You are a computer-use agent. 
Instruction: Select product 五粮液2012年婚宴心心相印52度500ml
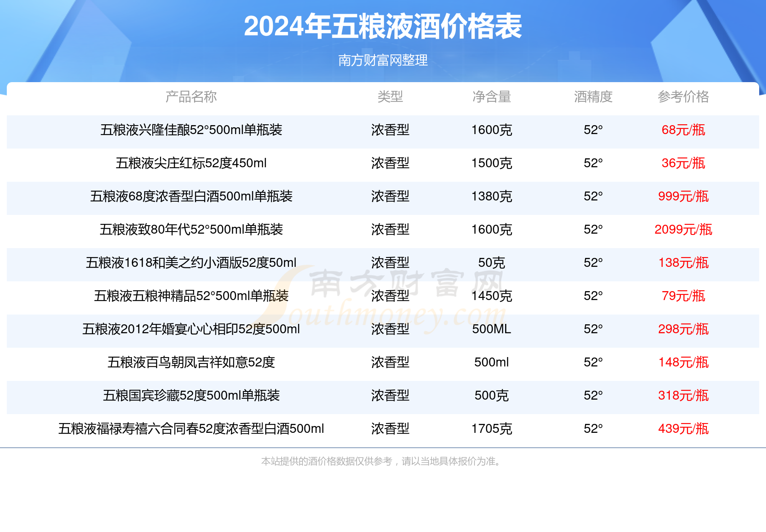coord(191,329)
